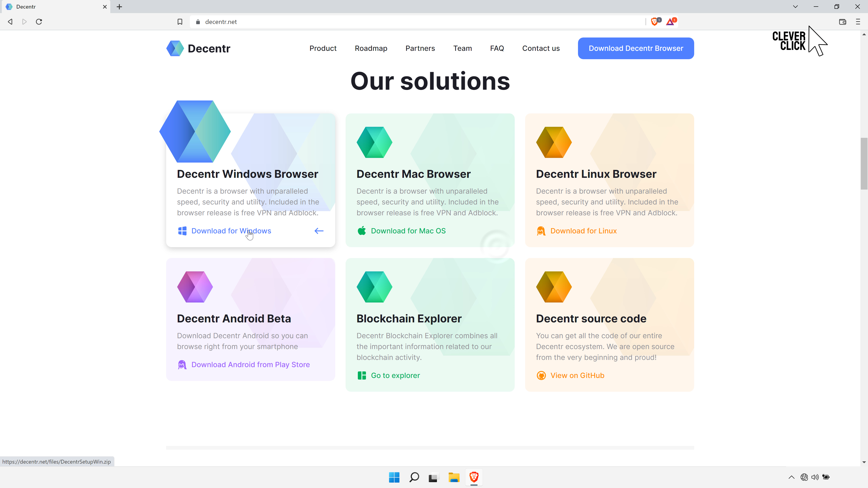Open File Explorer from taskbar
The image size is (868, 488).
[454, 477]
